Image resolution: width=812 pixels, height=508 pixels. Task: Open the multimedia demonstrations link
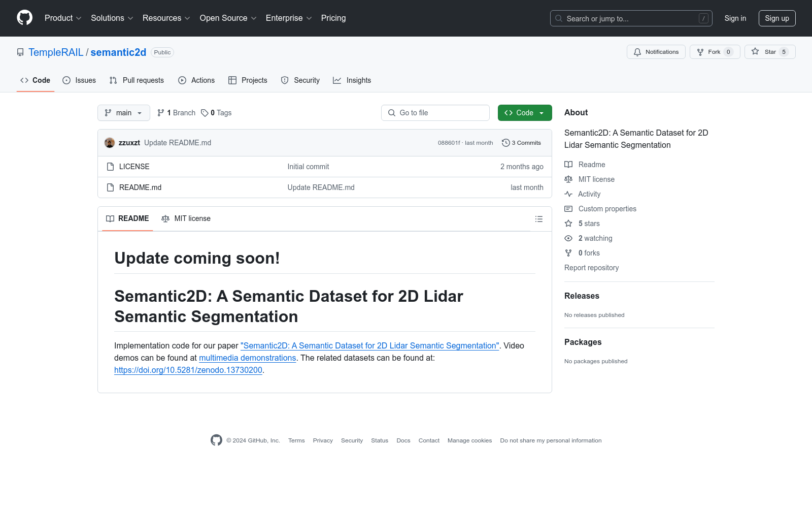248,358
